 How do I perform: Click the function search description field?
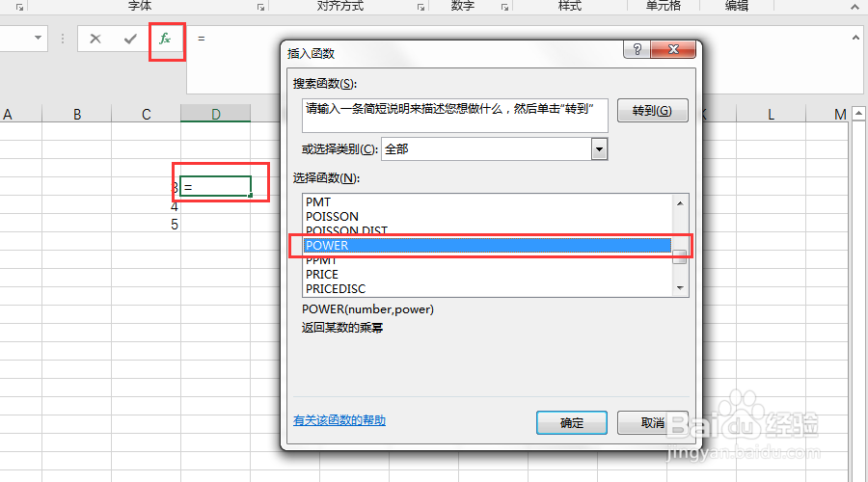click(455, 115)
